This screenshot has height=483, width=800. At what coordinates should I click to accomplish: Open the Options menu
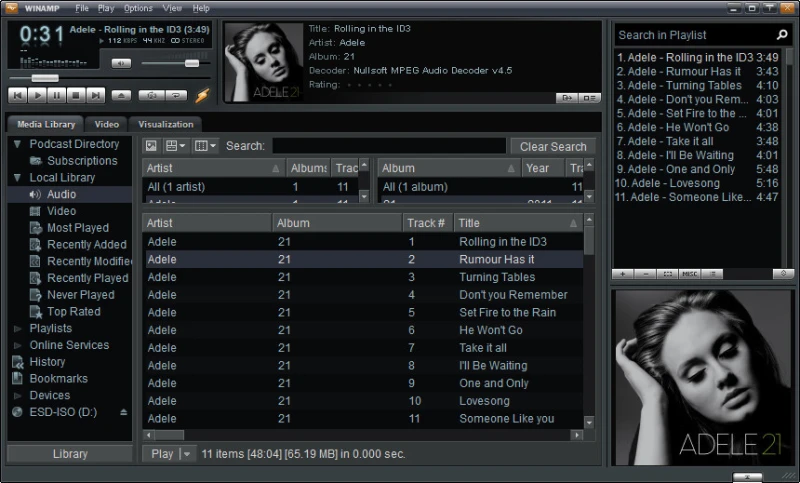click(x=138, y=8)
